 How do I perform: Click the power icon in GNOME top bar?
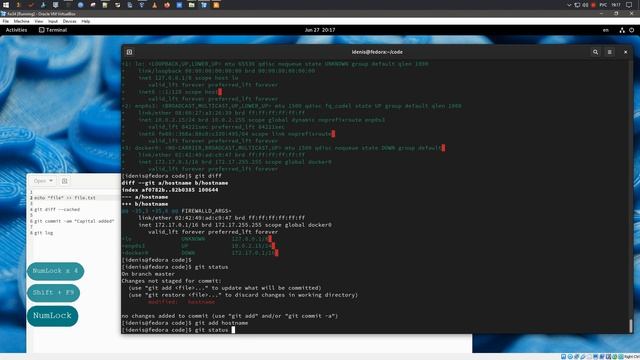(631, 30)
